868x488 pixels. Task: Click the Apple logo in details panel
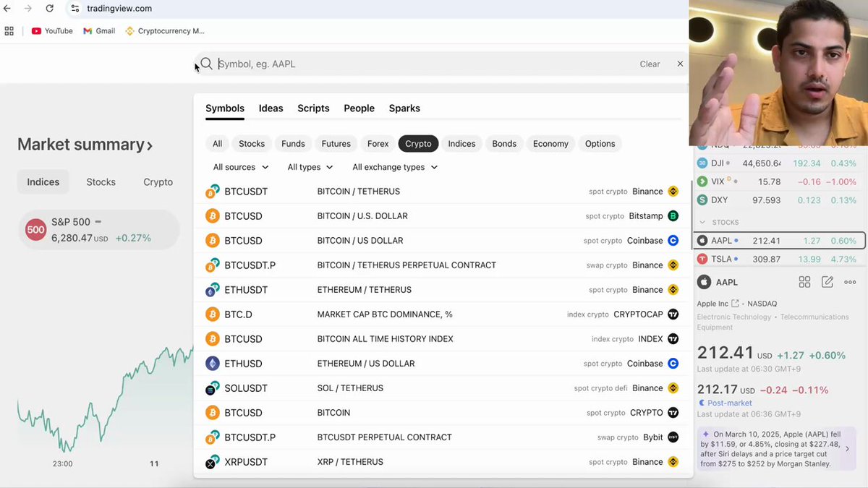pyautogui.click(x=704, y=282)
